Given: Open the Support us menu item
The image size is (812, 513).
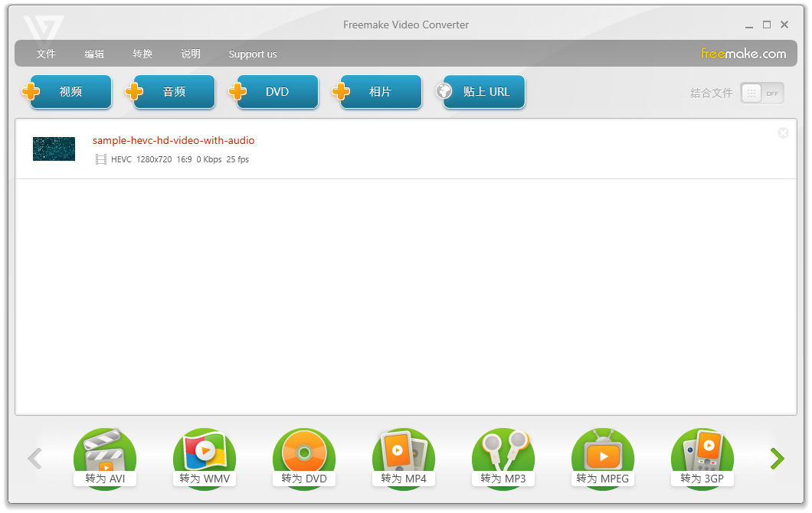Looking at the screenshot, I should coord(253,54).
